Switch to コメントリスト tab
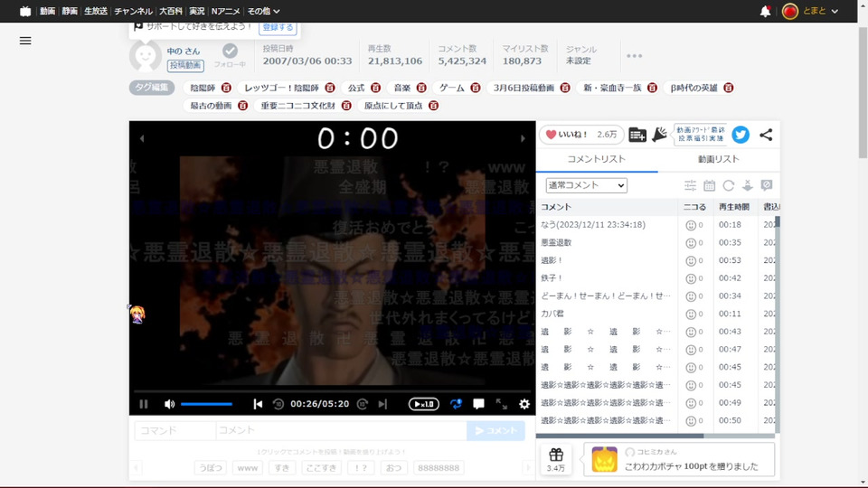This screenshot has width=868, height=488. pyautogui.click(x=597, y=159)
